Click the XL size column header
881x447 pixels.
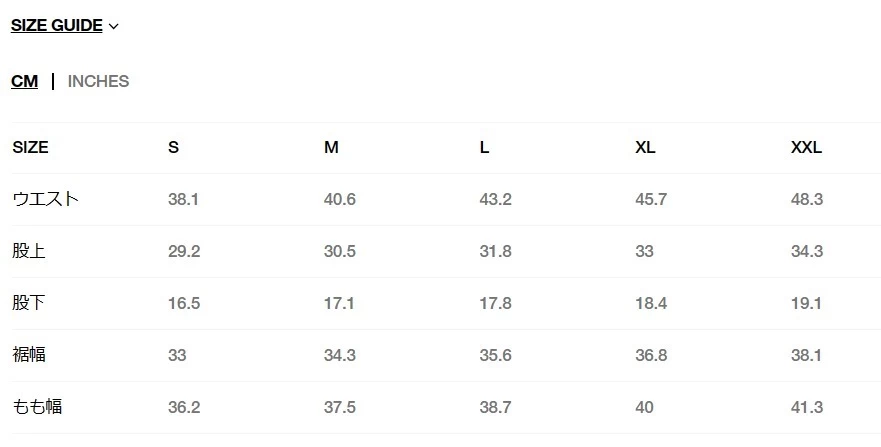click(x=645, y=148)
